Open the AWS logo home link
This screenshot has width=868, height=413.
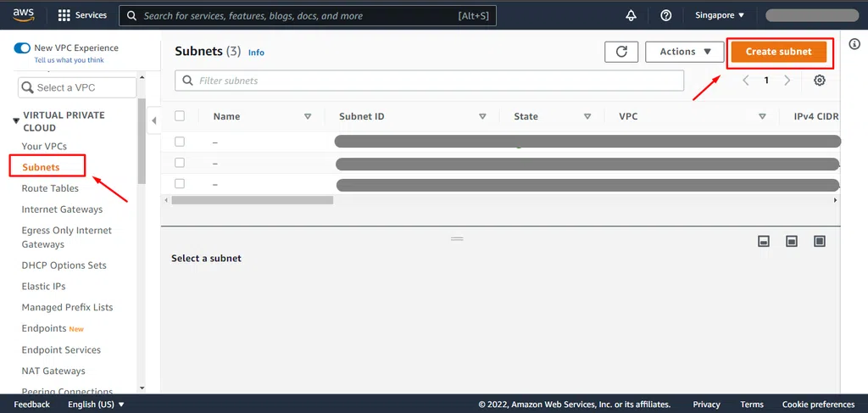tap(23, 15)
